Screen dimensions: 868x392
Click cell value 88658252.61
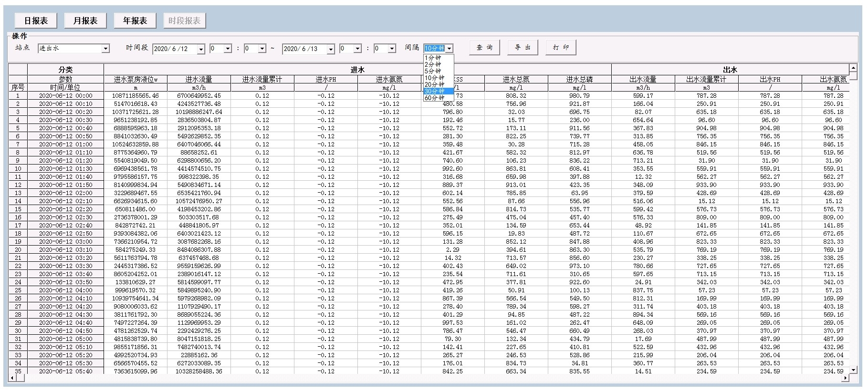199,153
